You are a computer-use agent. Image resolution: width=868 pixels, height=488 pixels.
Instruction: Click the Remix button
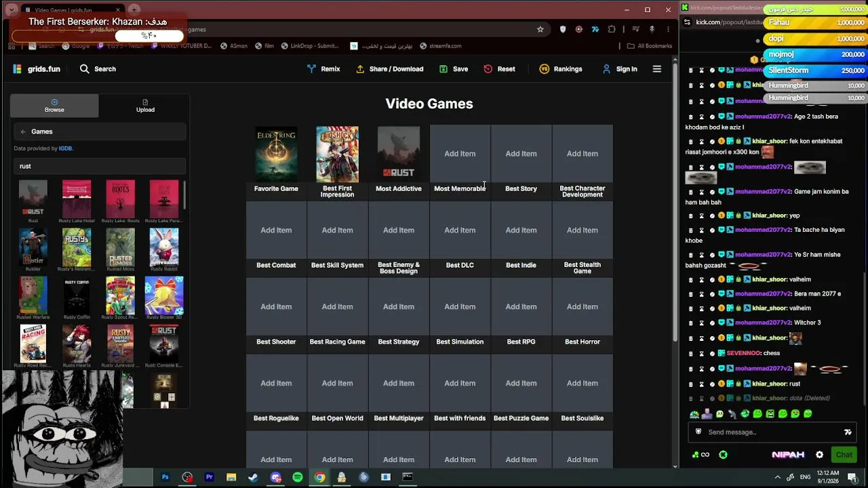click(323, 68)
